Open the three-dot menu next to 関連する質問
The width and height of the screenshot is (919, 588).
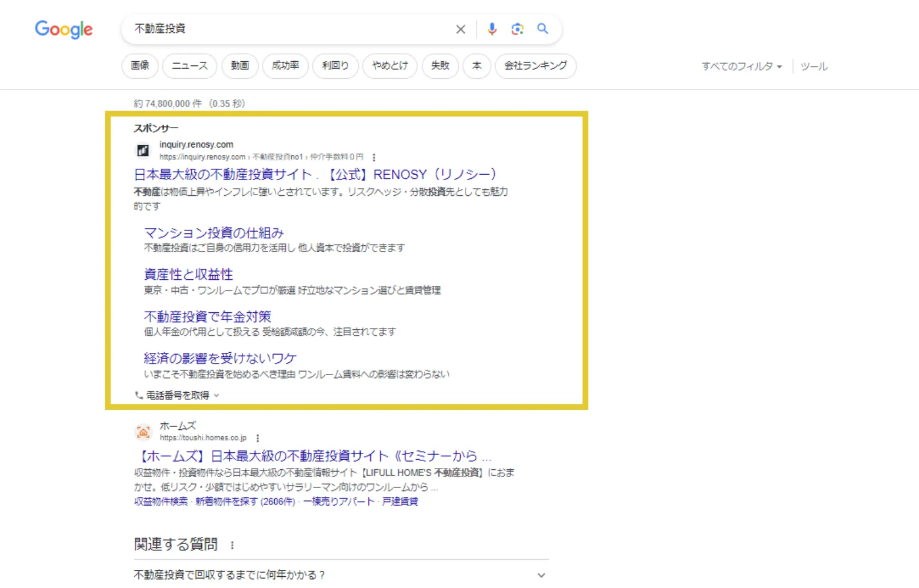tap(232, 545)
